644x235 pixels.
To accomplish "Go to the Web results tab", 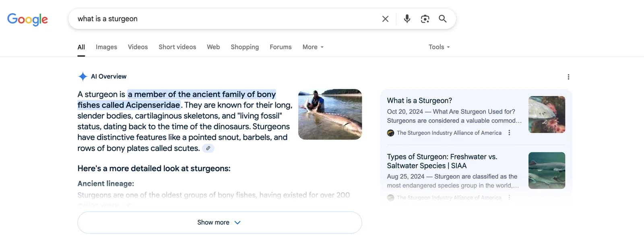I will pyautogui.click(x=213, y=47).
